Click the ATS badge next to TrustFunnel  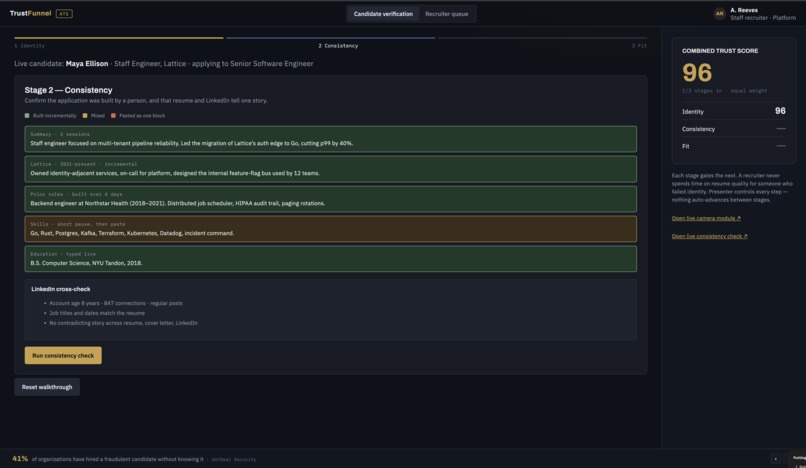coord(64,14)
